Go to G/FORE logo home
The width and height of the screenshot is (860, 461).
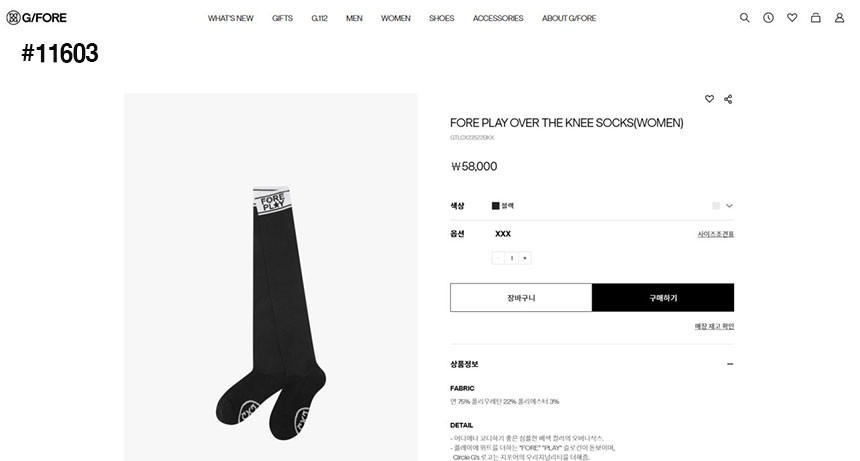tap(36, 18)
